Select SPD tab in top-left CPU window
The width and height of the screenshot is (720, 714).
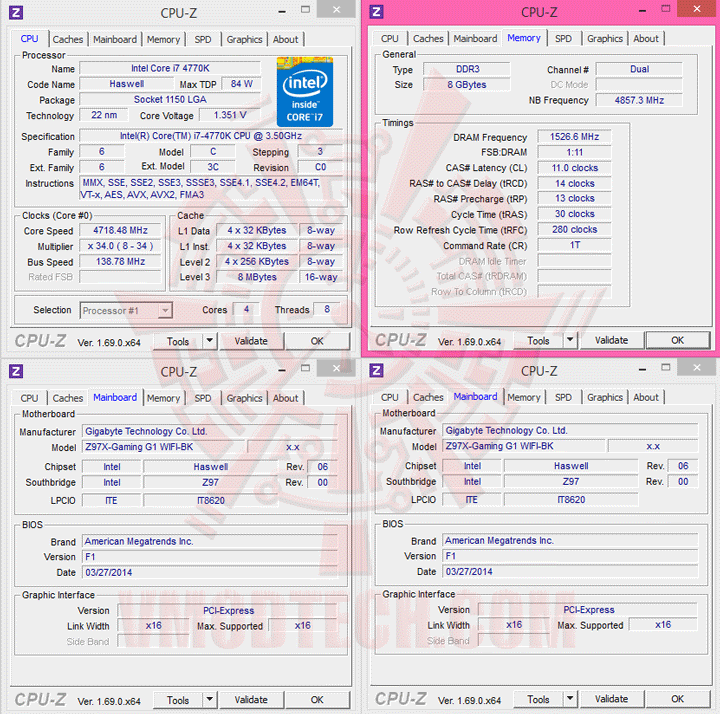203,39
